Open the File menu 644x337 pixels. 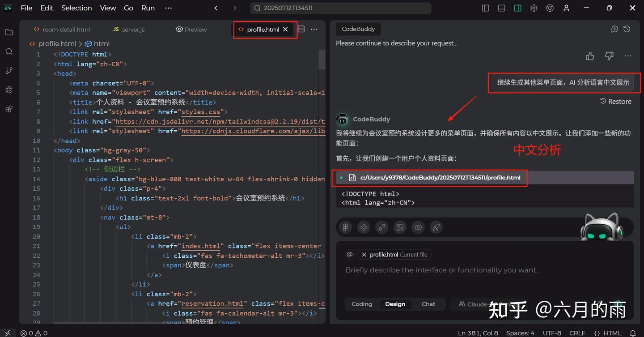tap(26, 8)
